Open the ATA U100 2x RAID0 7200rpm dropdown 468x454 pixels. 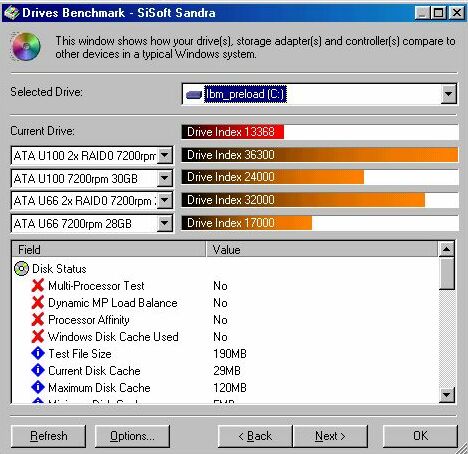165,155
